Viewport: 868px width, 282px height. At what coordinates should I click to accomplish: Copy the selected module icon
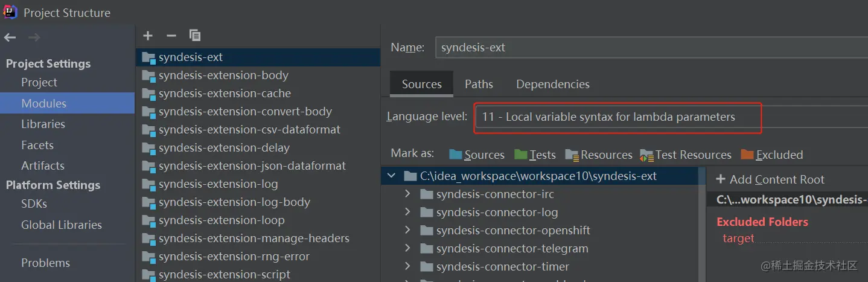coord(195,36)
